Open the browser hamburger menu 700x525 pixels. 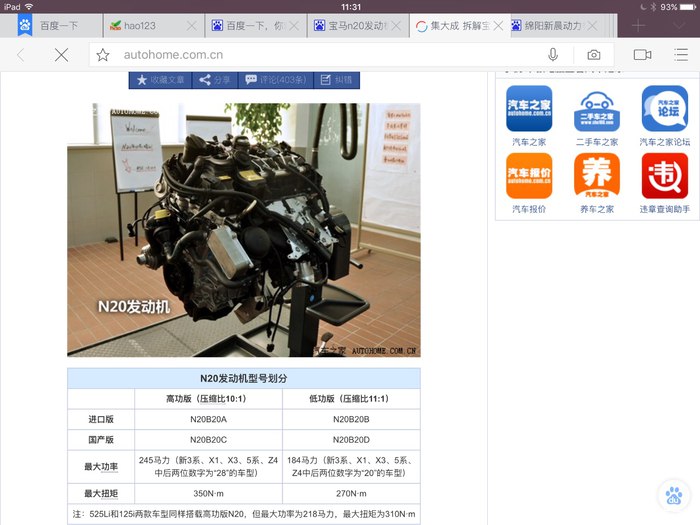pos(681,54)
